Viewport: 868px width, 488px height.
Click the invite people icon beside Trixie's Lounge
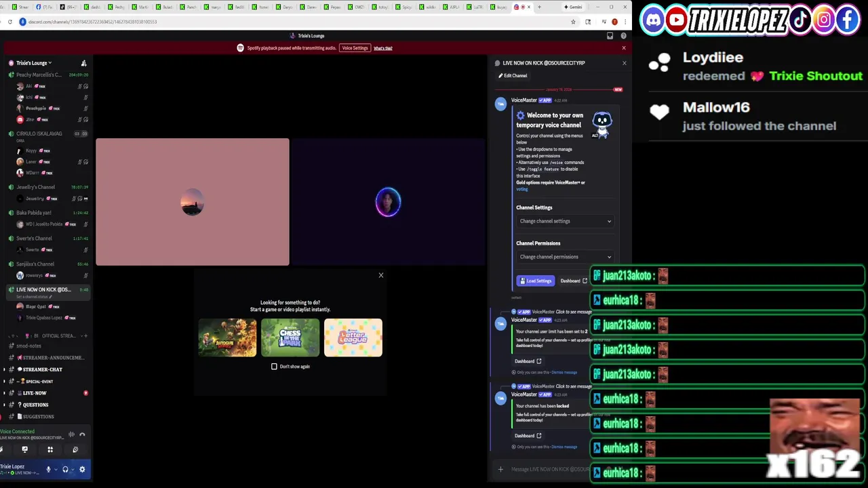click(83, 63)
